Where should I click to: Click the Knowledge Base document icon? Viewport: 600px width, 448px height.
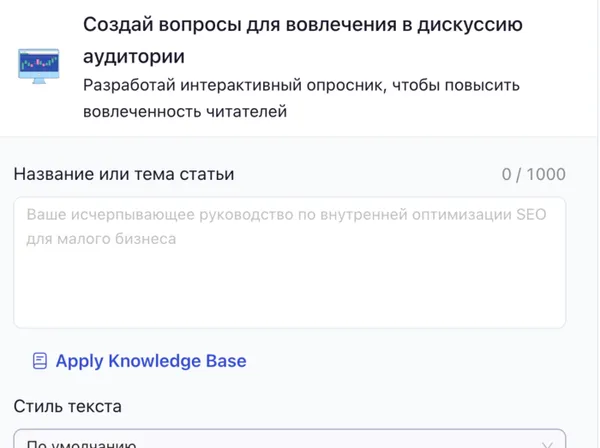(x=40, y=361)
